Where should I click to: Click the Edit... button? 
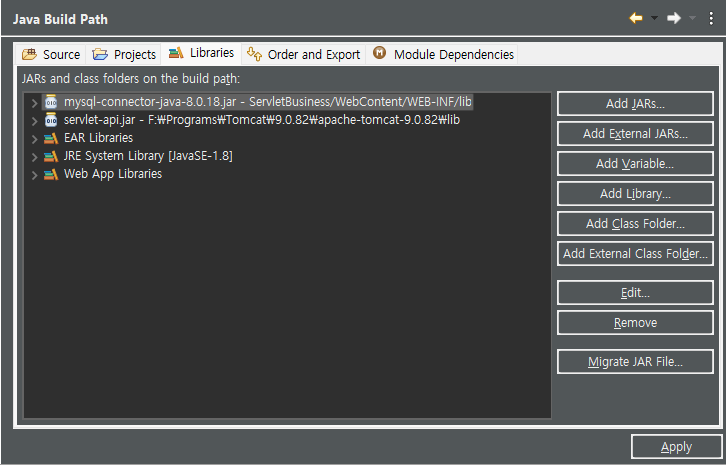click(635, 293)
